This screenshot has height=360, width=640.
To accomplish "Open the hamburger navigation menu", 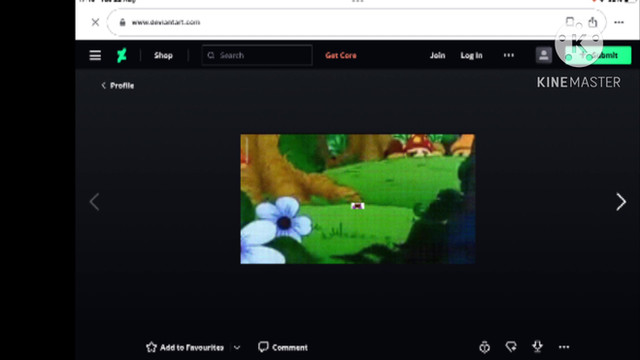I will pos(95,55).
